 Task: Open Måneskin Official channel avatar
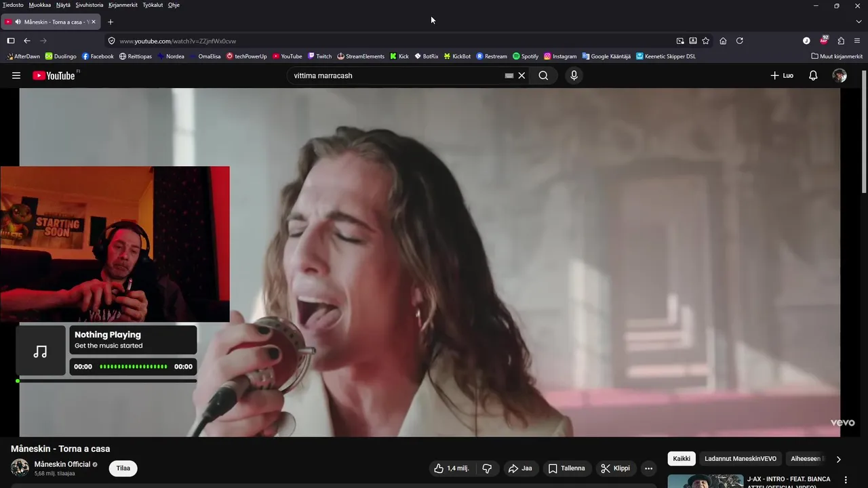pyautogui.click(x=20, y=468)
